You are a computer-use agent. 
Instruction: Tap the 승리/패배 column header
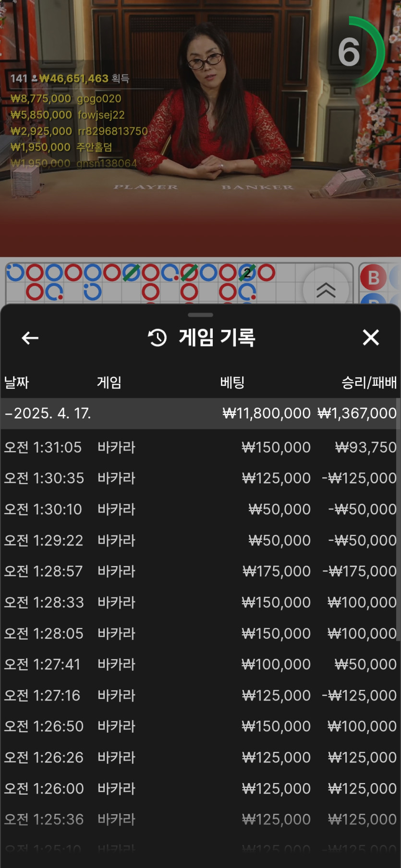pos(369,382)
